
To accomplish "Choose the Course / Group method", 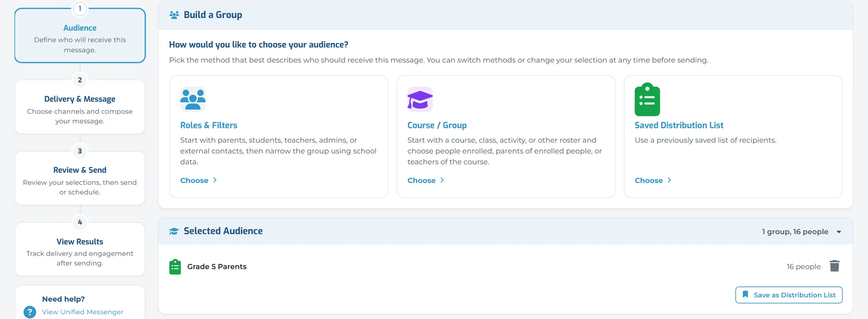I will [425, 180].
